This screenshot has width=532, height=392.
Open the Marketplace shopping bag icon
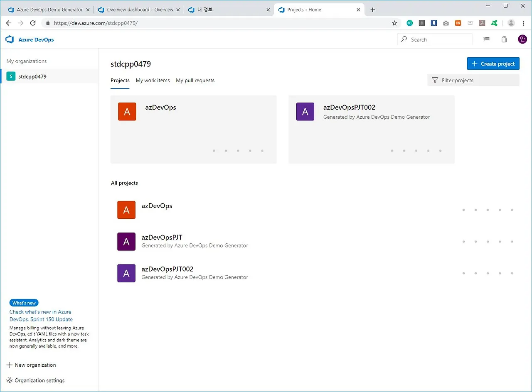[x=504, y=39]
